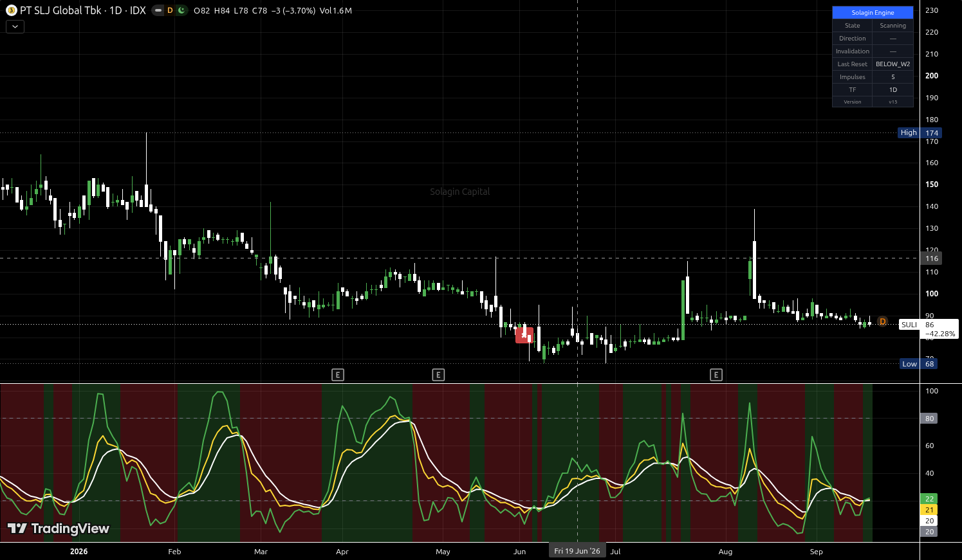Open the earnings E marker nearest the May label
The height and width of the screenshot is (560, 962).
(438, 375)
